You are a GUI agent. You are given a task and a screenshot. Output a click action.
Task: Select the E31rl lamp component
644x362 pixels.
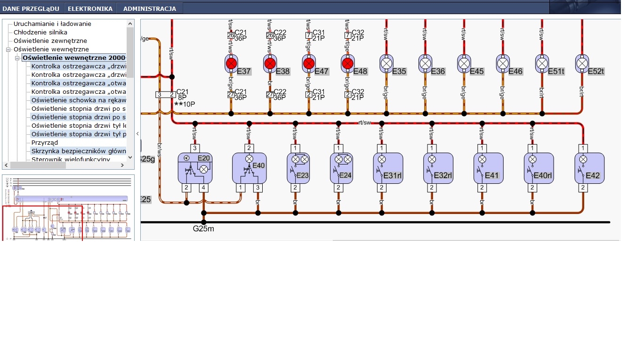click(x=388, y=168)
